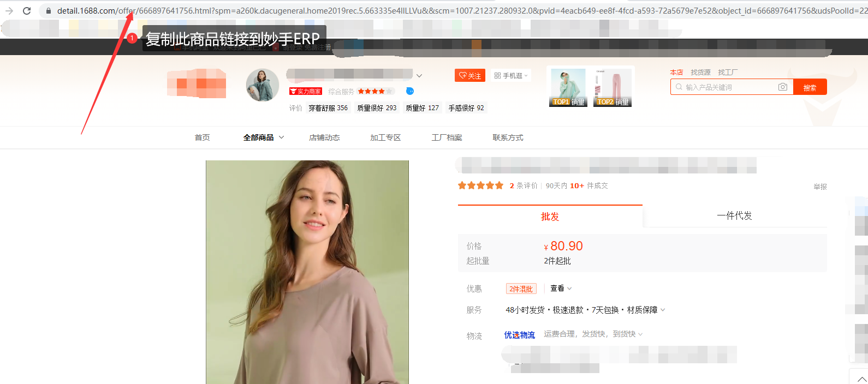The image size is (868, 384).
Task: Select the 找货源 search scope
Action: click(x=700, y=73)
